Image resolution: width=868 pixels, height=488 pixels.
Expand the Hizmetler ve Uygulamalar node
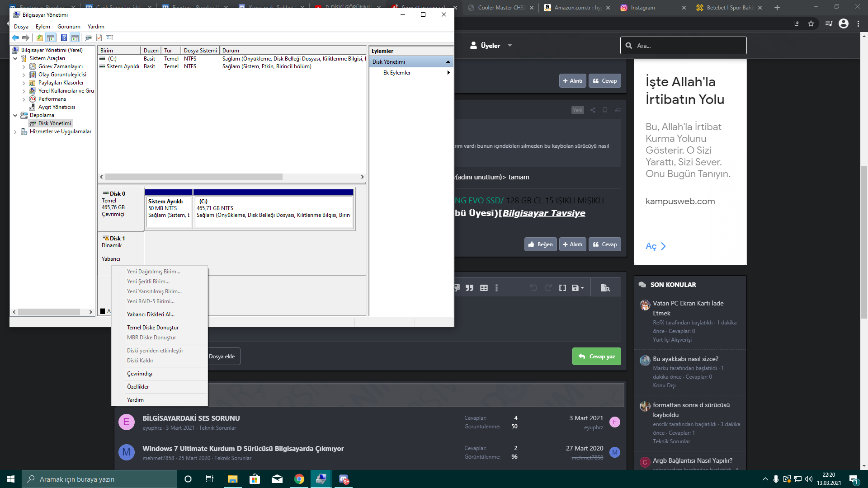point(15,132)
